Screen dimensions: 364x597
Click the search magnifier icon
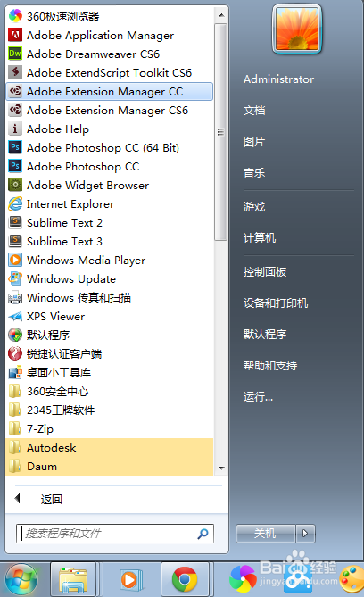point(203,534)
